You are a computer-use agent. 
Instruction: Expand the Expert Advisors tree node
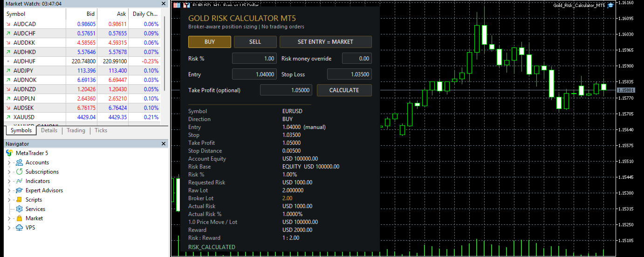coord(9,190)
